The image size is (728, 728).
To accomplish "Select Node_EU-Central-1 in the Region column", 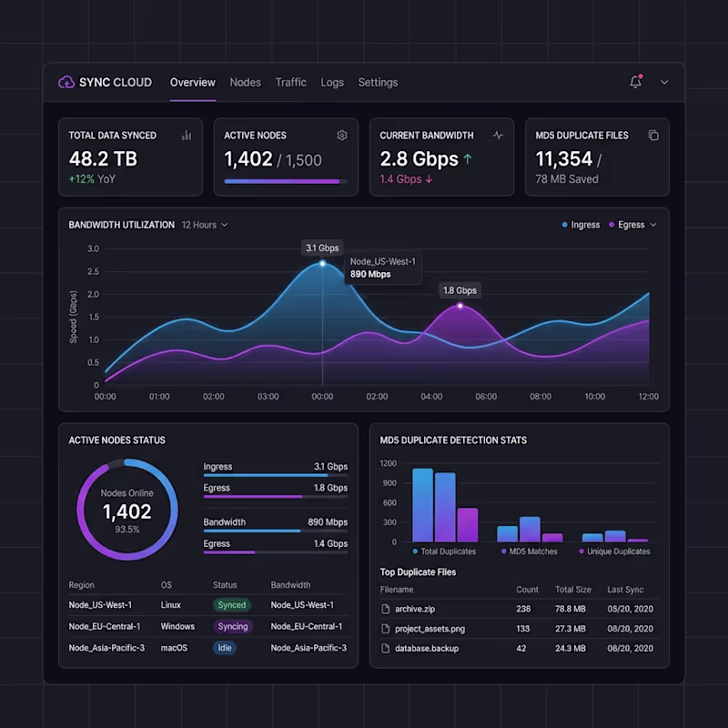I will point(105,626).
